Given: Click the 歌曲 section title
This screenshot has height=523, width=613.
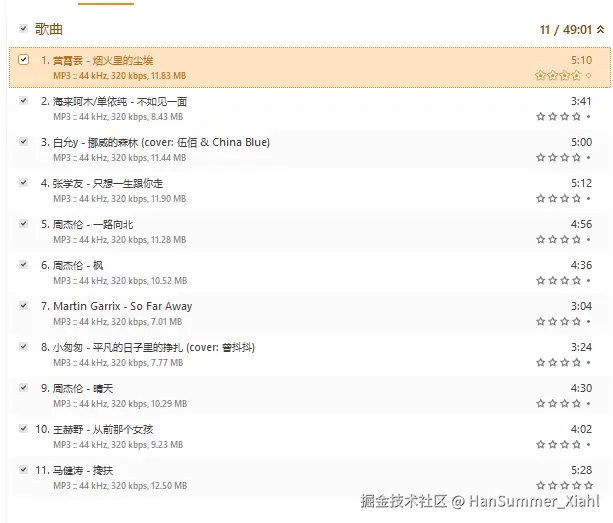Looking at the screenshot, I should (x=49, y=30).
